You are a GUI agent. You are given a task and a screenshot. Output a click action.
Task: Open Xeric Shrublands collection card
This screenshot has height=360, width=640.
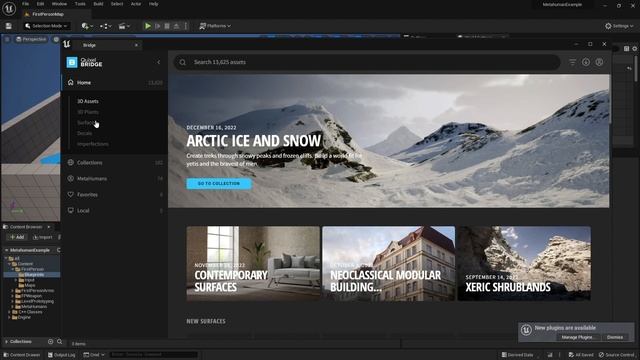coord(524,264)
